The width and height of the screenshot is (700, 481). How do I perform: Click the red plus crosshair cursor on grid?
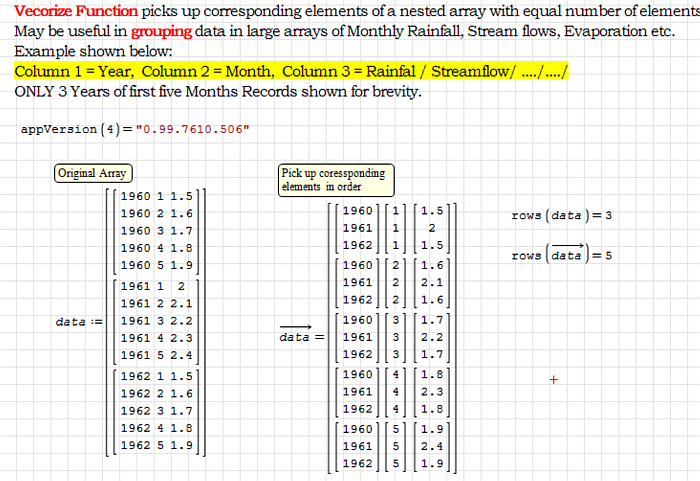553,379
